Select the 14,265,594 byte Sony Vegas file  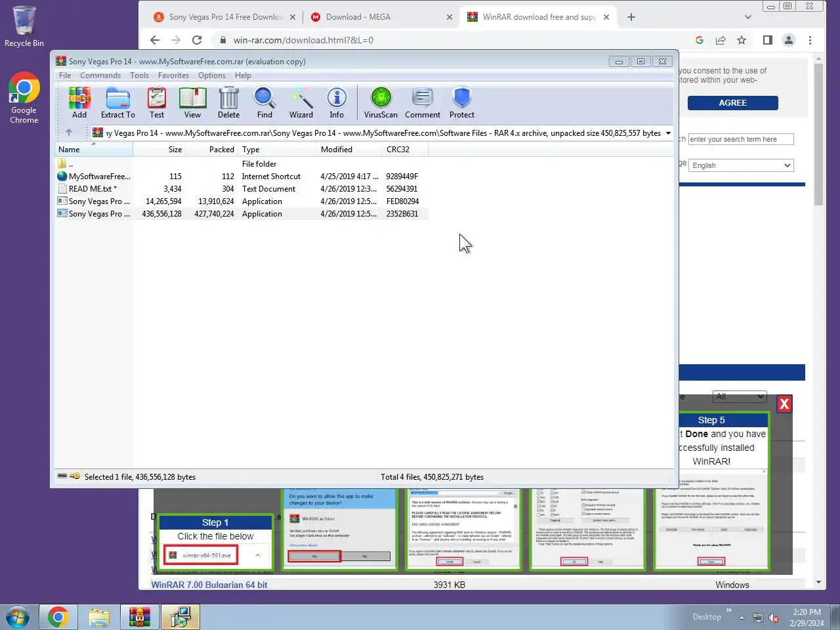tap(241, 201)
